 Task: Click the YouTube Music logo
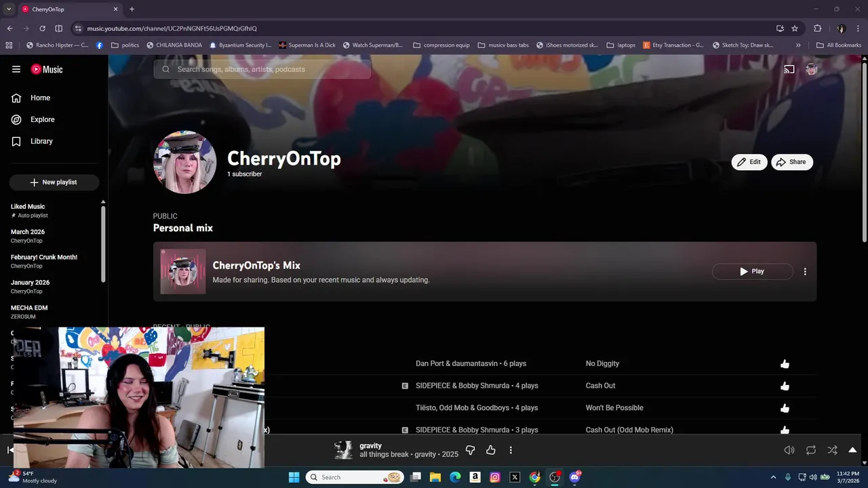pos(47,69)
